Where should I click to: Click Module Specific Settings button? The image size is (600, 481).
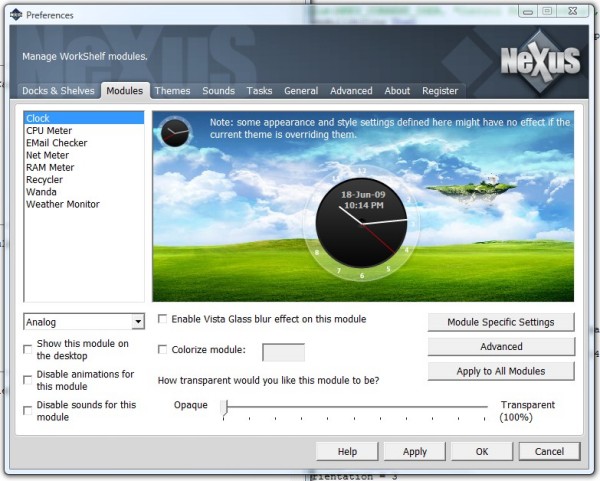[501, 322]
